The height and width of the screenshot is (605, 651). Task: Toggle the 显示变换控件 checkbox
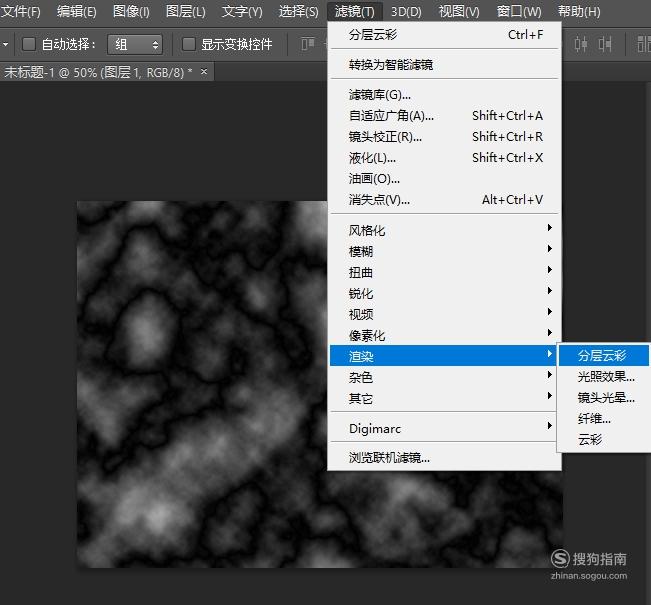[188, 44]
